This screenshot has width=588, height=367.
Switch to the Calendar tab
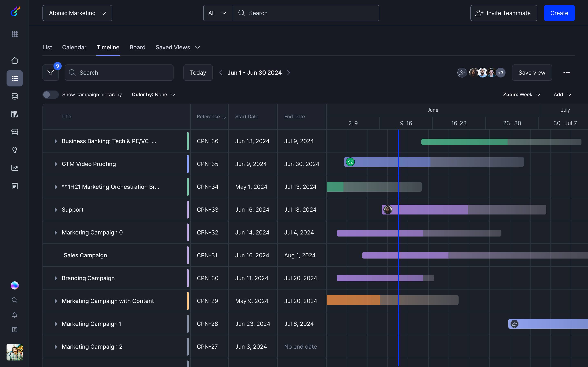coord(74,47)
